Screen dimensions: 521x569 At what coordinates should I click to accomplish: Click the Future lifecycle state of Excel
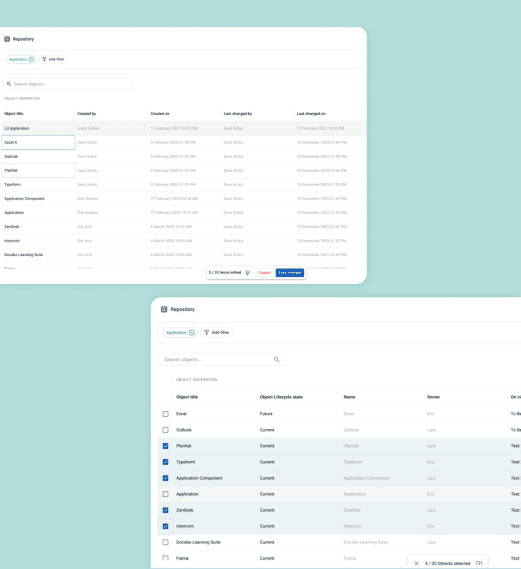point(266,414)
